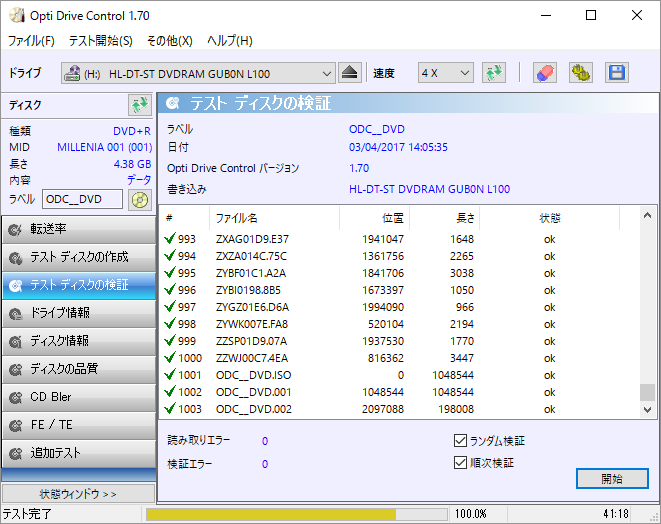Click the eraser (erase disc) toolbar icon
The height and width of the screenshot is (524, 661).
[545, 73]
